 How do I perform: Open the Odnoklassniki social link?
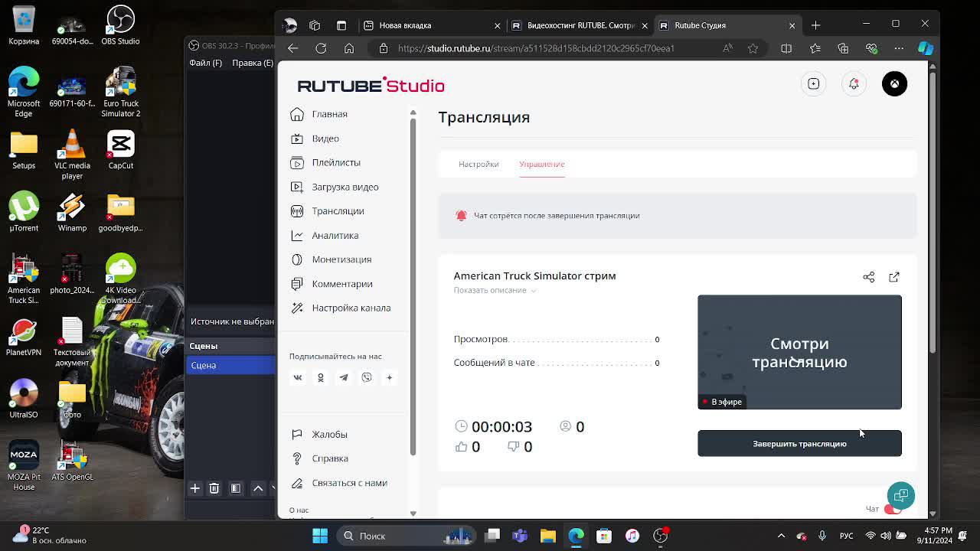pyautogui.click(x=321, y=377)
